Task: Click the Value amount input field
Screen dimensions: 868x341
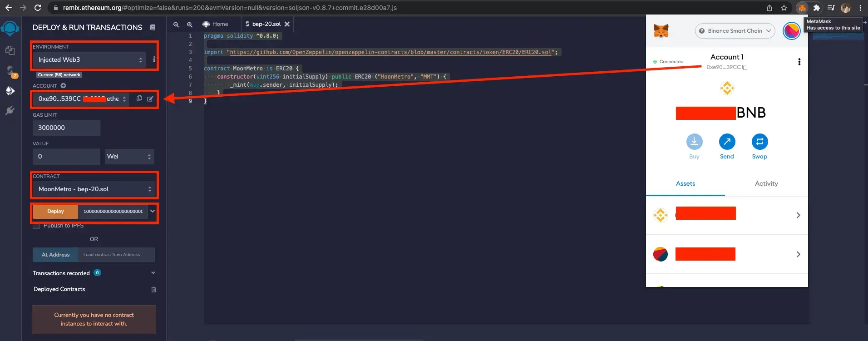Action: click(x=66, y=156)
